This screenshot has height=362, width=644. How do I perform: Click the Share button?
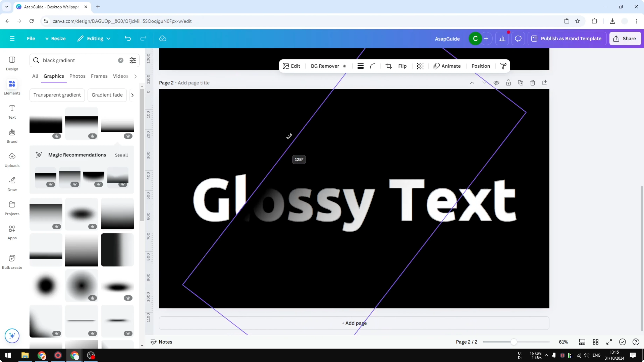(x=625, y=38)
